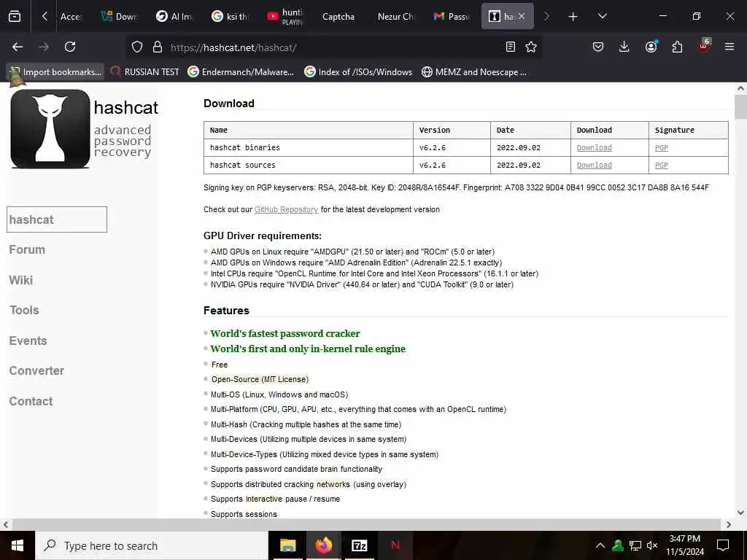Switch to the Nezur Ch tab
Image resolution: width=747 pixels, height=560 pixels.
(x=395, y=17)
